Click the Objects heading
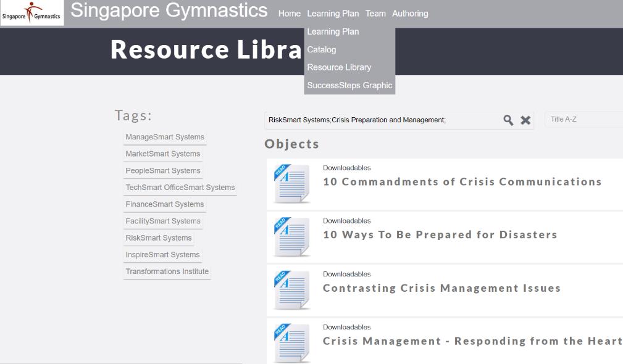 coord(291,144)
